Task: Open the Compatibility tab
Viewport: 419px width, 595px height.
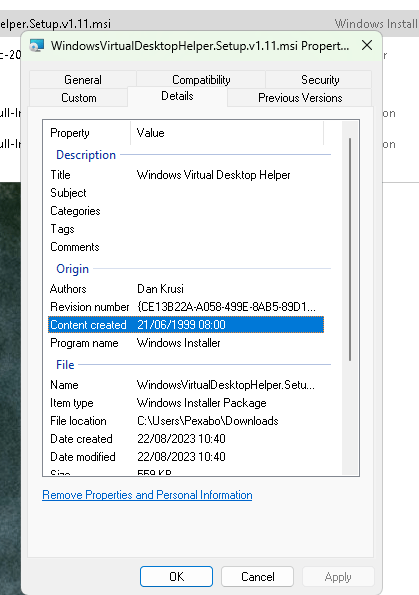Action: [x=201, y=80]
